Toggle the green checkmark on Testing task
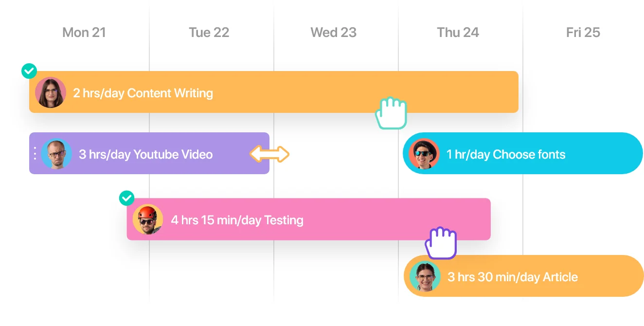This screenshot has height=326, width=644. (x=126, y=198)
